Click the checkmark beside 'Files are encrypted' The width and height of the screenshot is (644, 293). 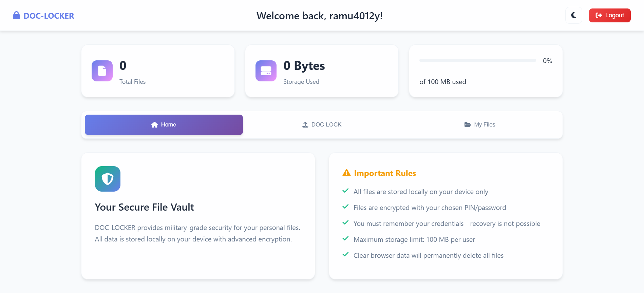(345, 207)
